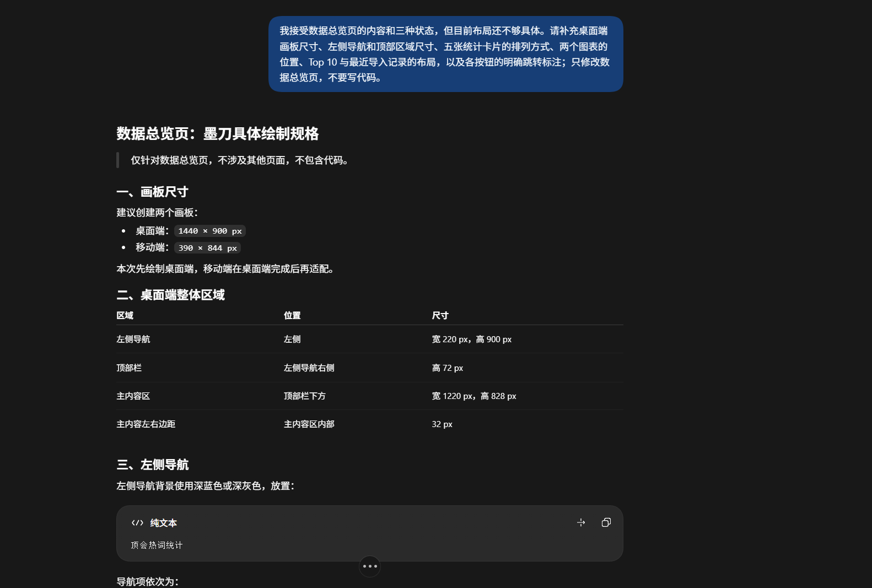The height and width of the screenshot is (588, 872).
Task: Click the quoted note 仅针对数据总览页
Action: (240, 160)
